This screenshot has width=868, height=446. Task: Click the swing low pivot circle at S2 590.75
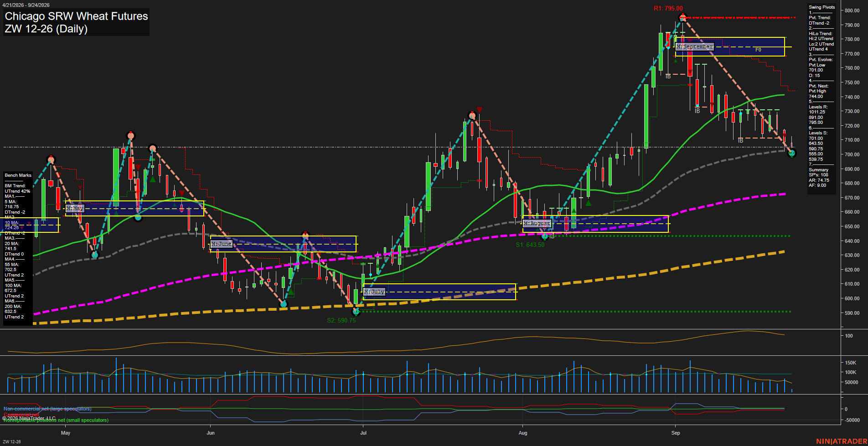[x=356, y=312]
